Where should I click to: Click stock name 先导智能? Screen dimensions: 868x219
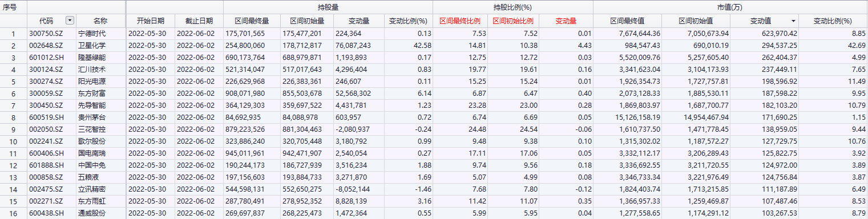(x=92, y=105)
